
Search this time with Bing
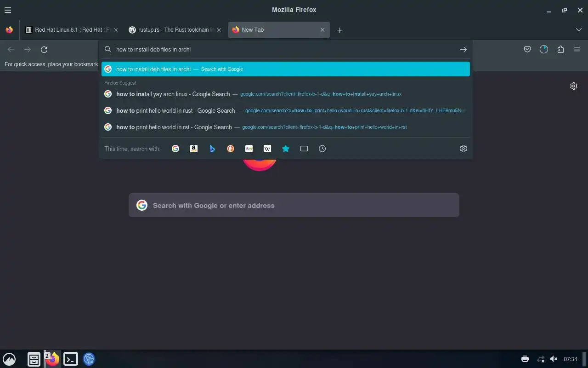click(x=212, y=149)
